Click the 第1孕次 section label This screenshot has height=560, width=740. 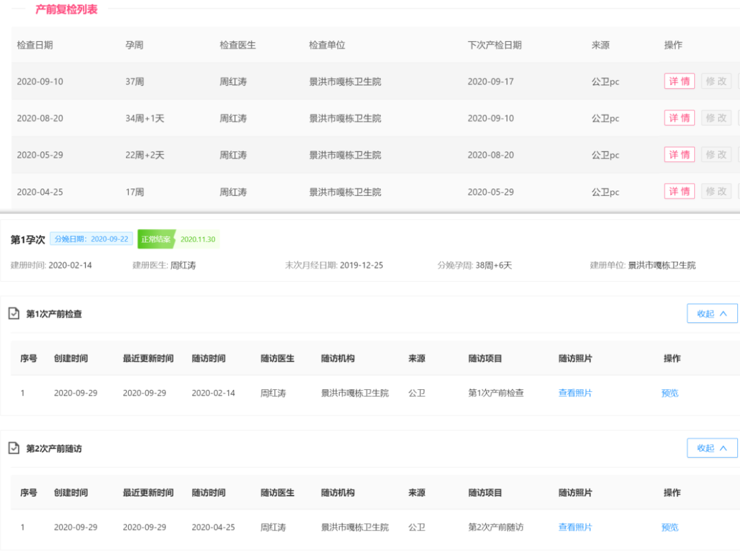pyautogui.click(x=28, y=239)
